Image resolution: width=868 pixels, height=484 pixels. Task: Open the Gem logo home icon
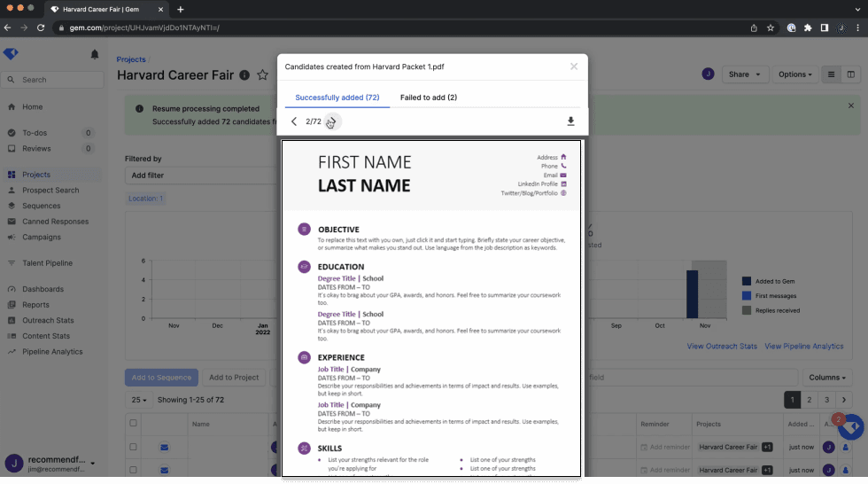click(11, 54)
